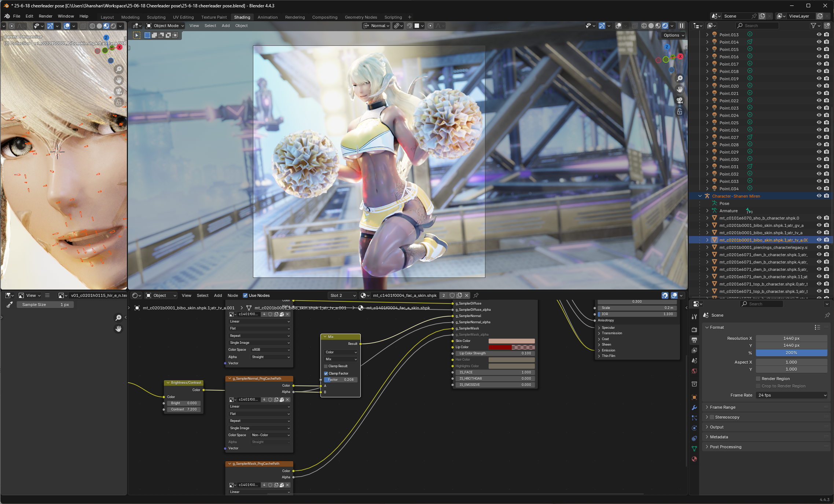The height and width of the screenshot is (504, 834).
Task: Select the eyedropper sample tool
Action: pyautogui.click(x=10, y=305)
